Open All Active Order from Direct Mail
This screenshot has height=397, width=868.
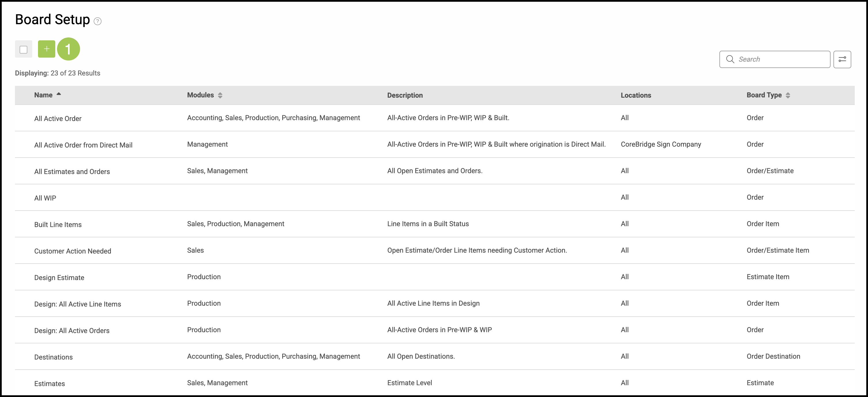83,145
